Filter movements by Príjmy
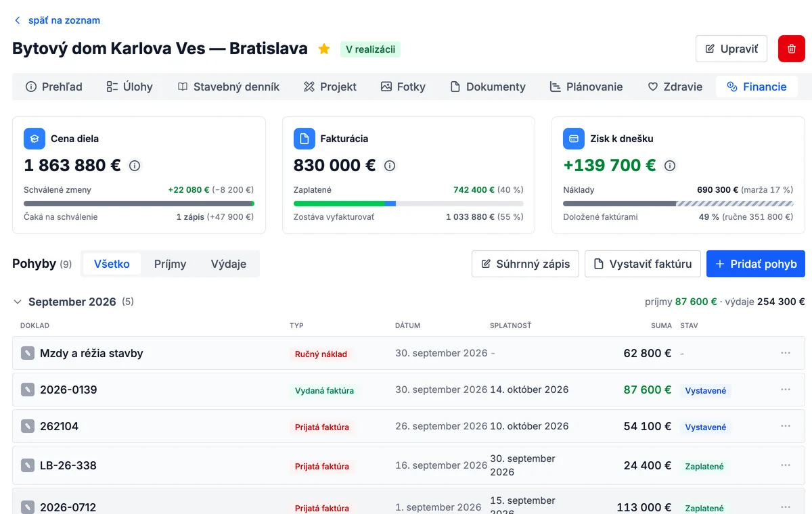The image size is (812, 514). click(170, 264)
